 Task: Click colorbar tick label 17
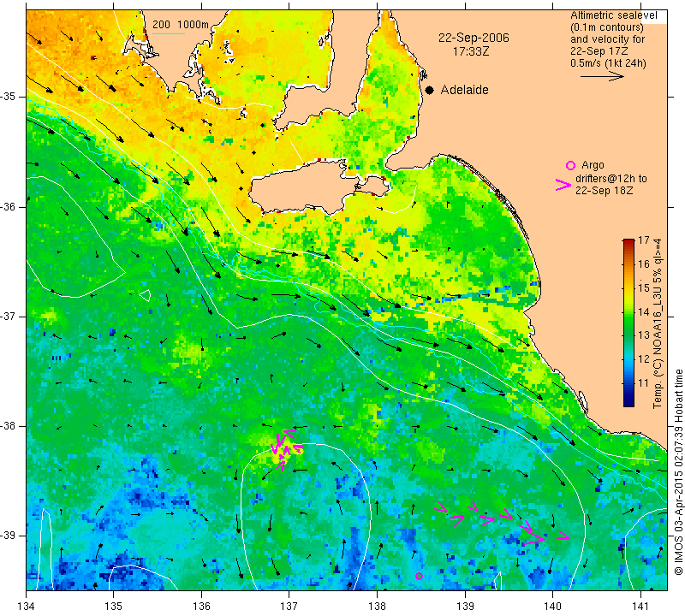(644, 240)
